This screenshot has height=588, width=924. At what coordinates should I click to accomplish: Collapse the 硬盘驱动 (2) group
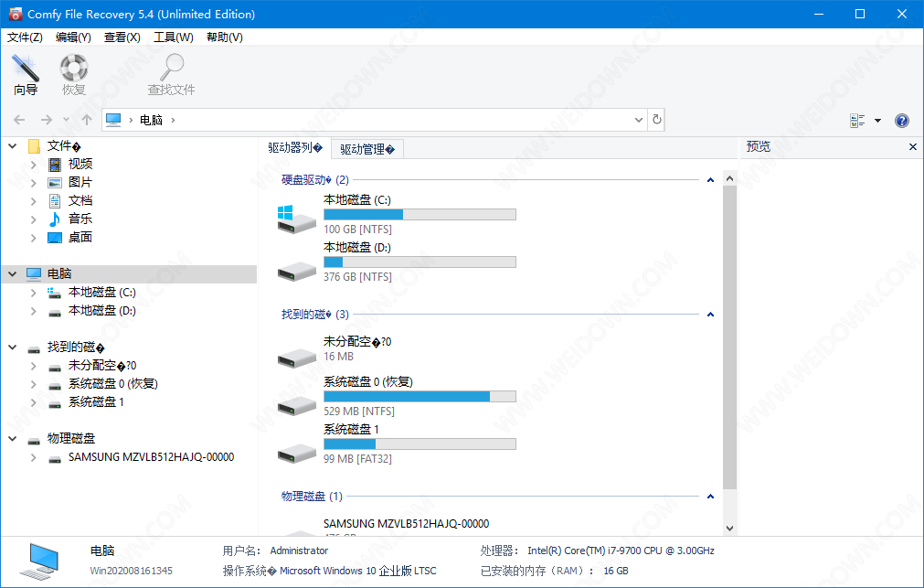[x=711, y=180]
